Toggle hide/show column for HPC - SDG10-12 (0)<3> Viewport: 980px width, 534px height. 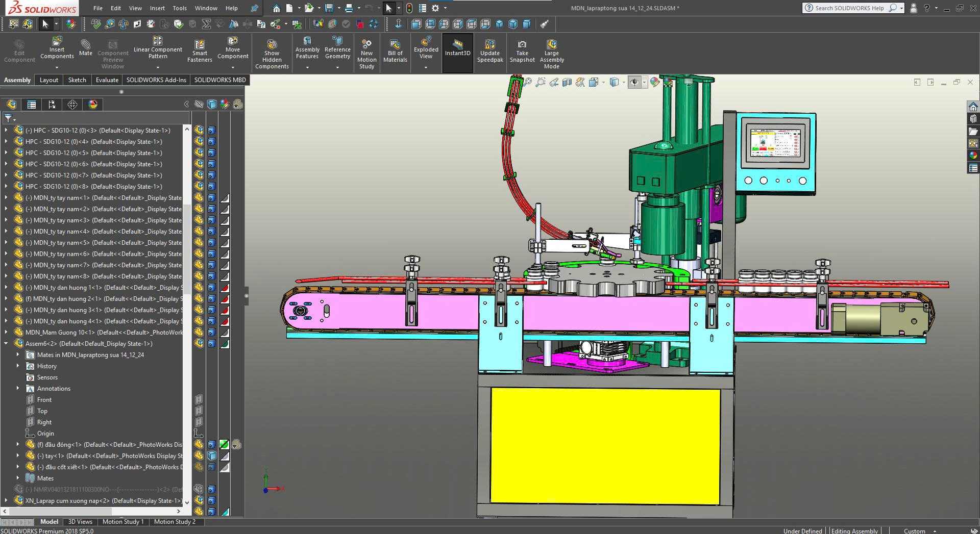coord(199,130)
